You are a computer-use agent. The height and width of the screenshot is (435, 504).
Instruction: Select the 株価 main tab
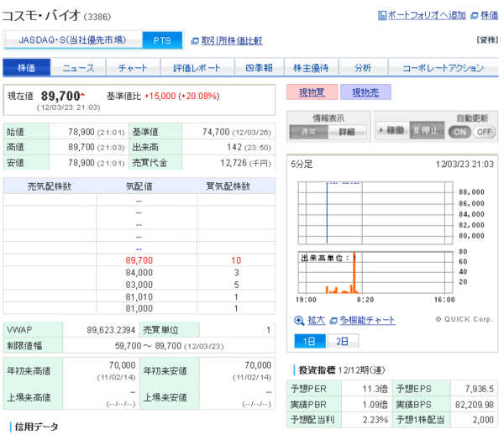tap(27, 68)
